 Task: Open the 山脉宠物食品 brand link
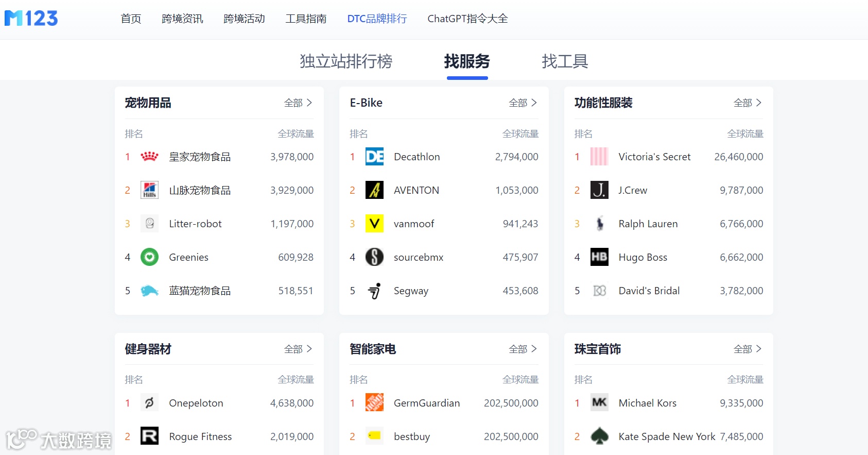pyautogui.click(x=200, y=190)
